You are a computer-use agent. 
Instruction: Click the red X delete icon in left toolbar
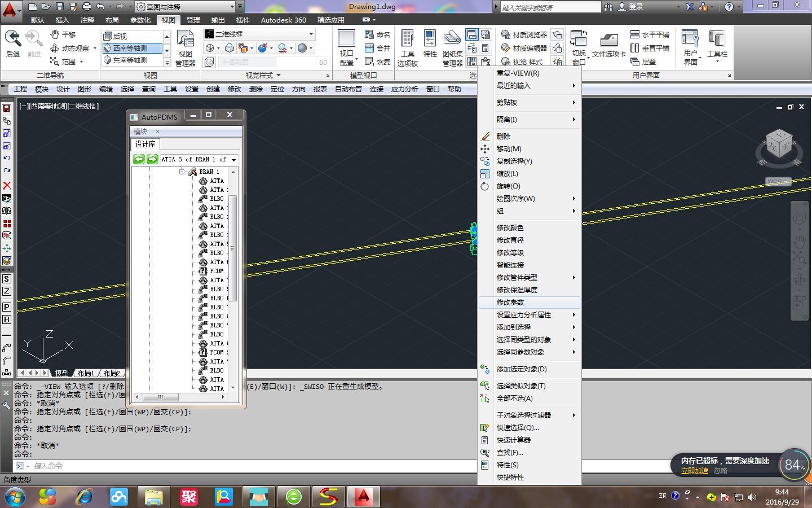[7, 185]
